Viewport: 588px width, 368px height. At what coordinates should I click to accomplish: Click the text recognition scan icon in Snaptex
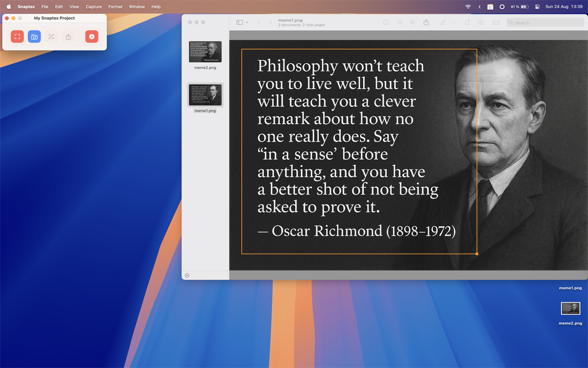click(51, 37)
